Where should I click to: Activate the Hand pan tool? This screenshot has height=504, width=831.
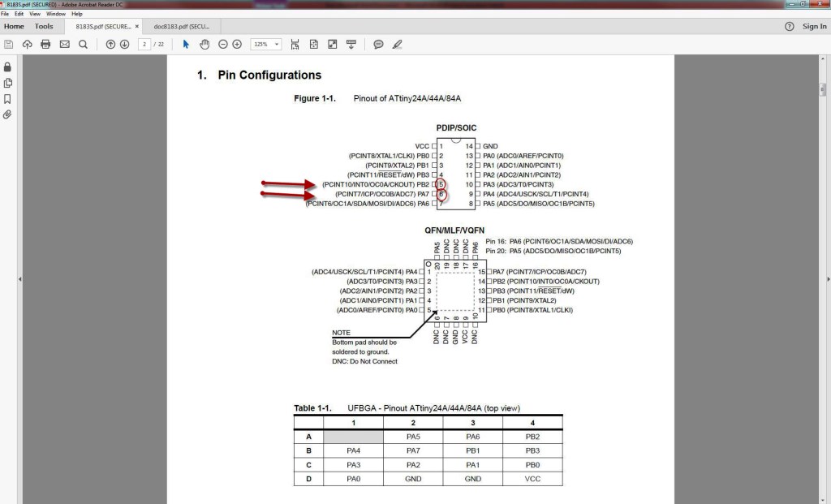click(x=205, y=45)
